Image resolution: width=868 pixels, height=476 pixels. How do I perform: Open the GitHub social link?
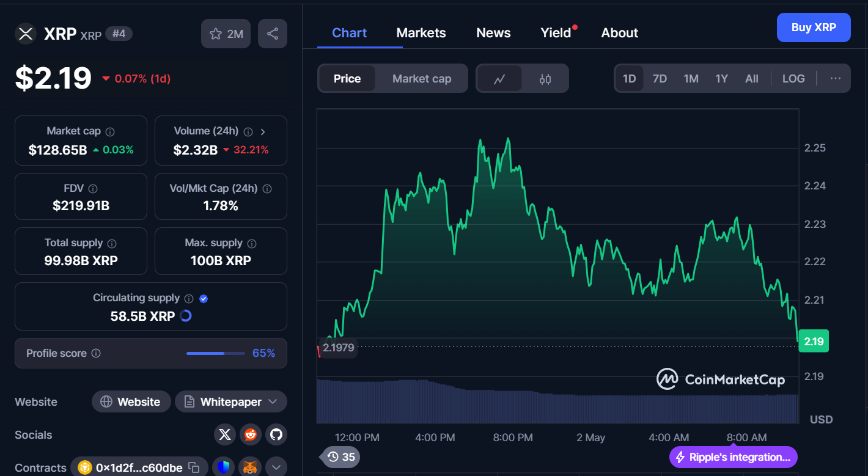276,434
